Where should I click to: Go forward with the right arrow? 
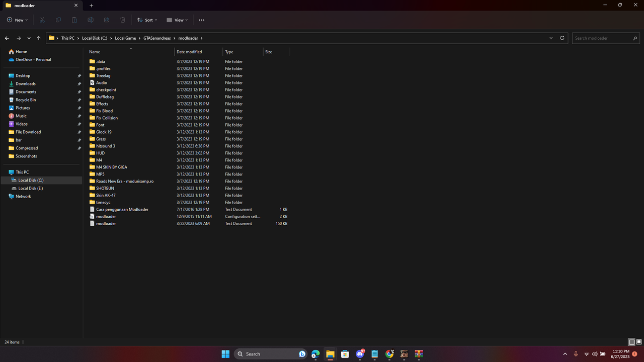19,38
